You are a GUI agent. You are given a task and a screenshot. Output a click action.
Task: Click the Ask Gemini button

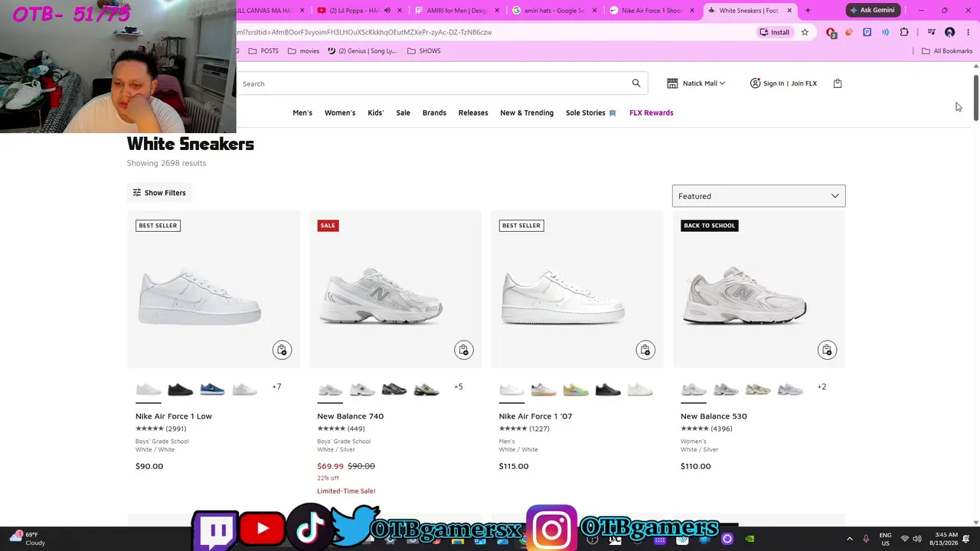click(872, 11)
